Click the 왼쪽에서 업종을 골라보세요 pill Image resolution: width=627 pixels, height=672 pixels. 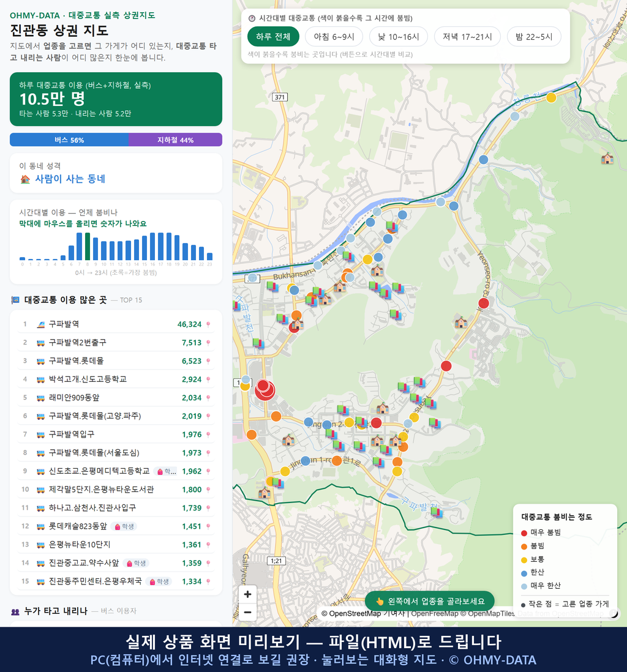[430, 601]
